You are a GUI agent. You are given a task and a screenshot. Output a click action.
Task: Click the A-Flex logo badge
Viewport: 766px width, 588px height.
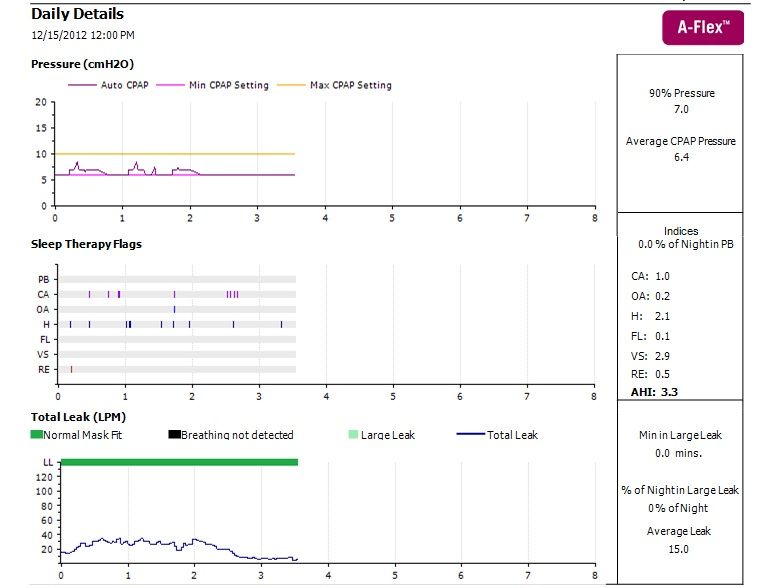click(703, 29)
